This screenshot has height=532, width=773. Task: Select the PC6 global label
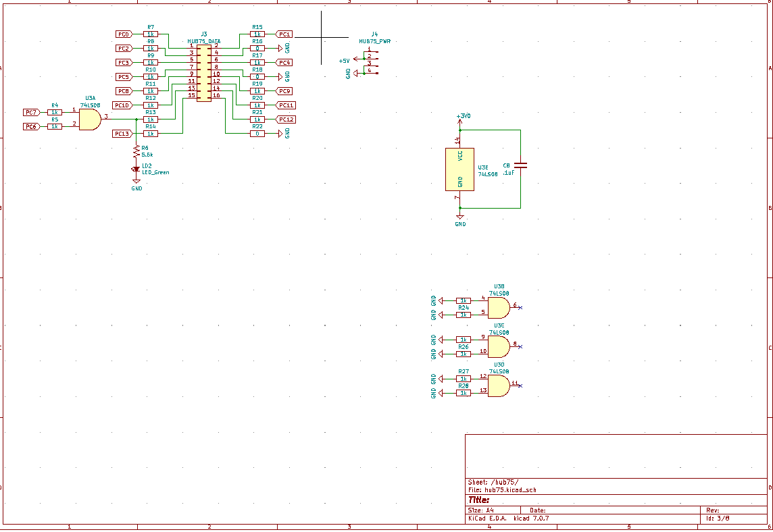coord(32,127)
